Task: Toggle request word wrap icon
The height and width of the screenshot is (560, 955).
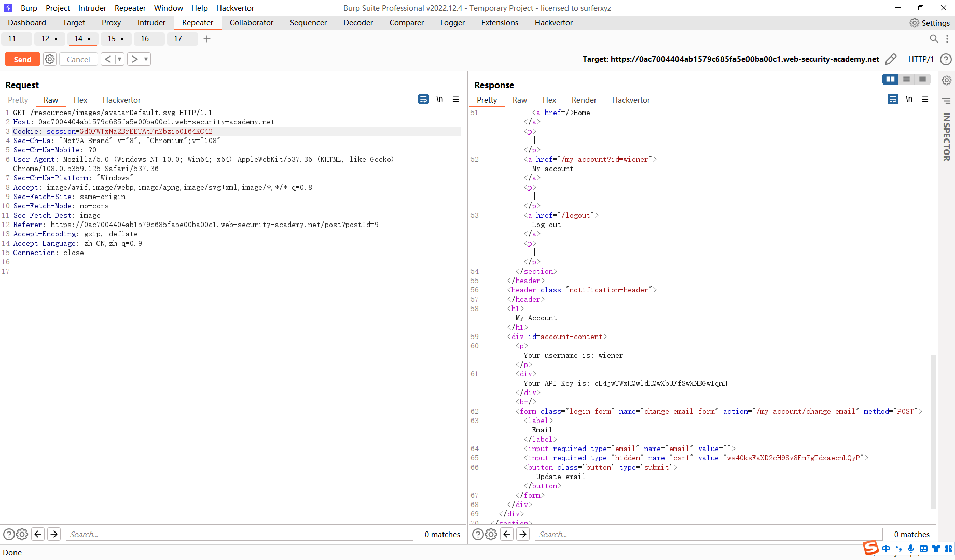Action: (423, 99)
